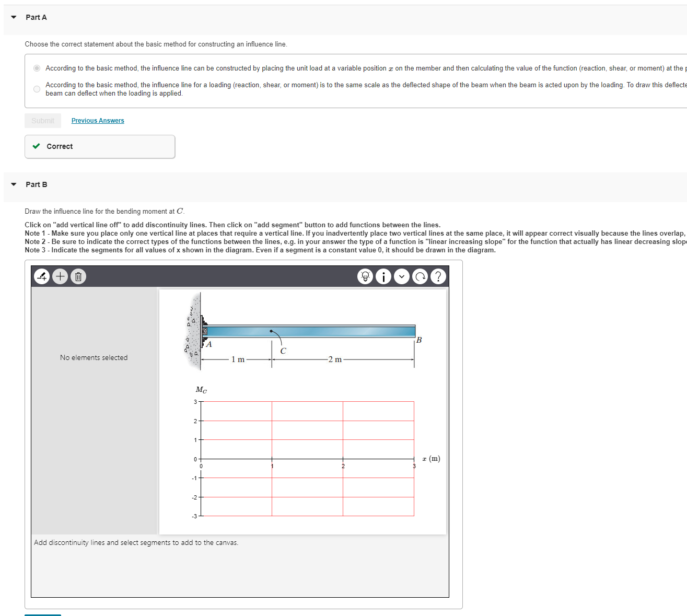The height and width of the screenshot is (616, 687).
Task: Open the lightbulb hint icon
Action: pos(365,276)
